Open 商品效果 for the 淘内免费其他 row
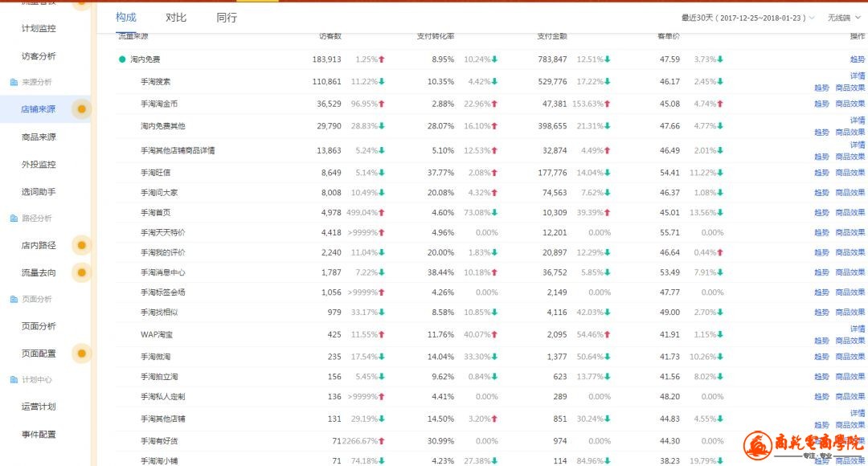Viewport: 868px width, 466px height. point(850,132)
